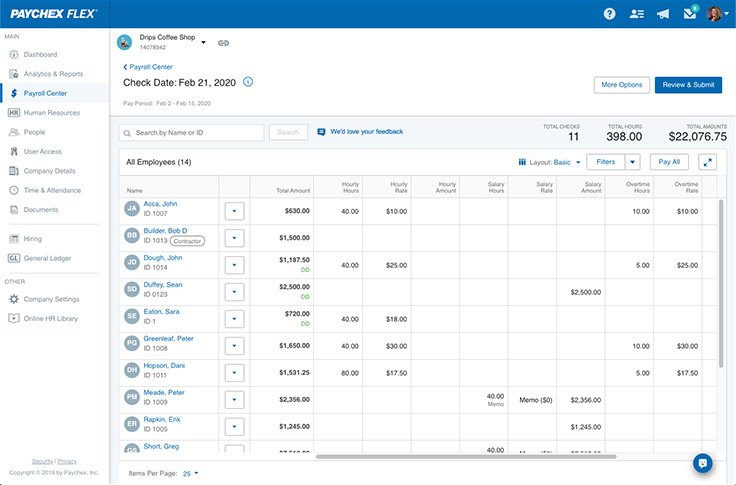Open the chat bubble help widget
The width and height of the screenshot is (736, 485).
pos(703,463)
